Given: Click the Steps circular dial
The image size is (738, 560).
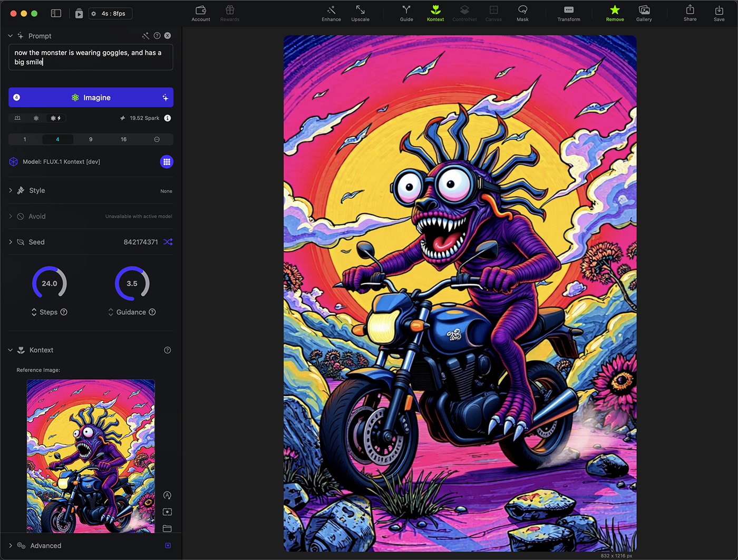Looking at the screenshot, I should point(50,283).
